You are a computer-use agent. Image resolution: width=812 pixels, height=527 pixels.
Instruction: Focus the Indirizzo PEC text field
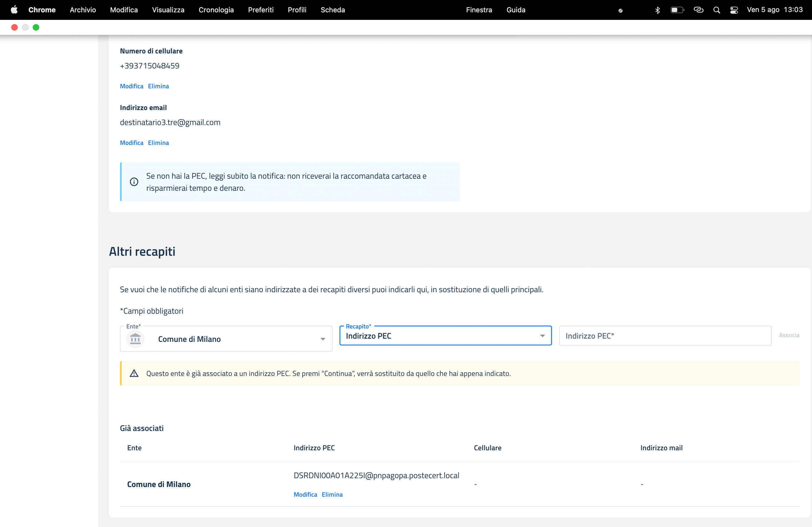[665, 336]
